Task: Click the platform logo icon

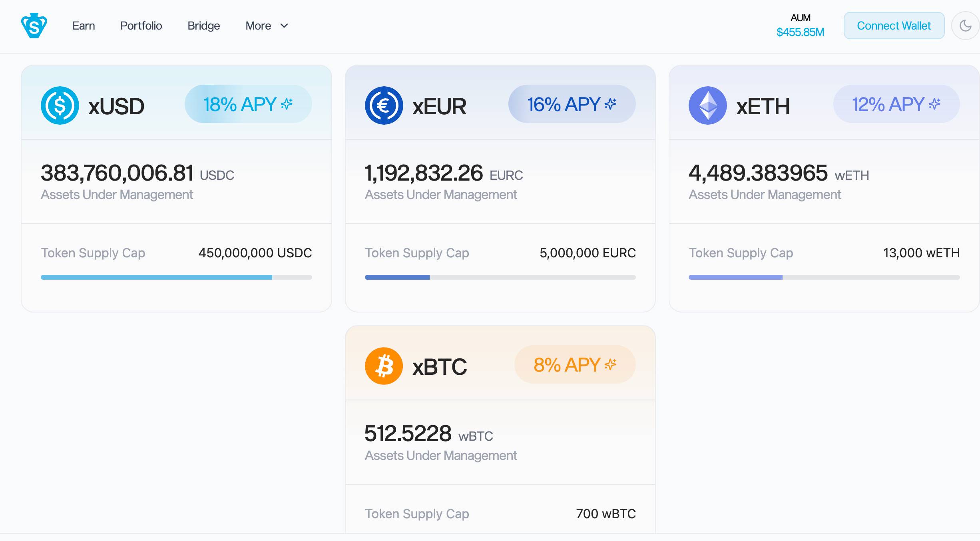Action: pos(34,25)
